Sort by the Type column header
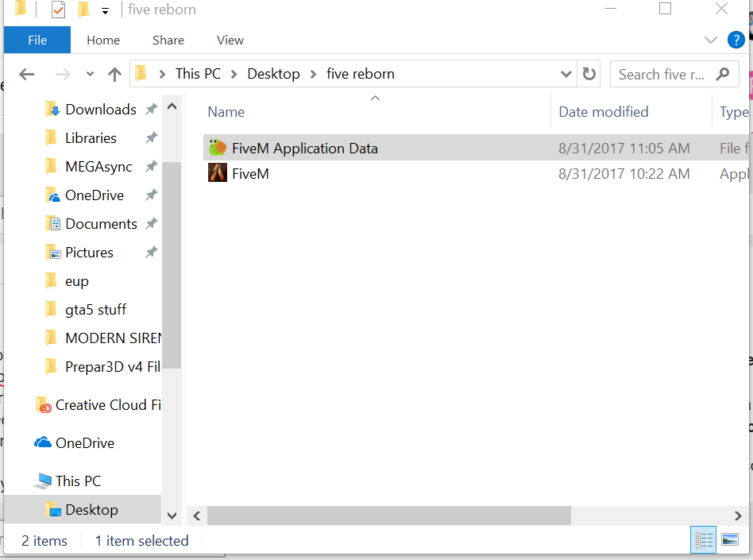Image resolution: width=753 pixels, height=560 pixels. (x=734, y=112)
